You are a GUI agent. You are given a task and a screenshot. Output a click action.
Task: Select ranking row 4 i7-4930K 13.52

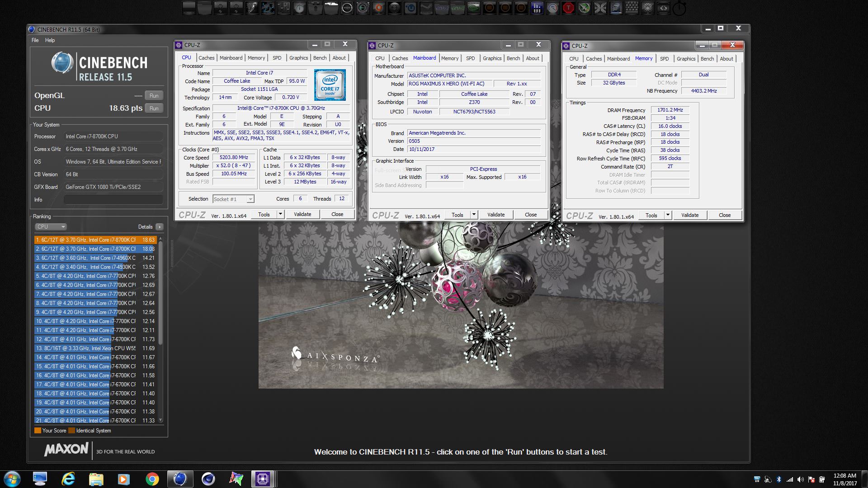95,267
